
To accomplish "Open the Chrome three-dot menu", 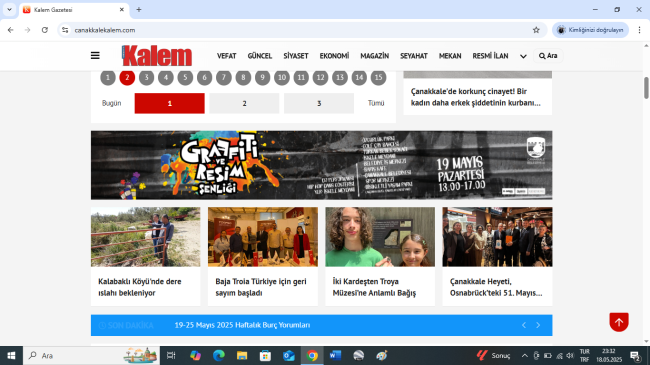I will [x=639, y=30].
